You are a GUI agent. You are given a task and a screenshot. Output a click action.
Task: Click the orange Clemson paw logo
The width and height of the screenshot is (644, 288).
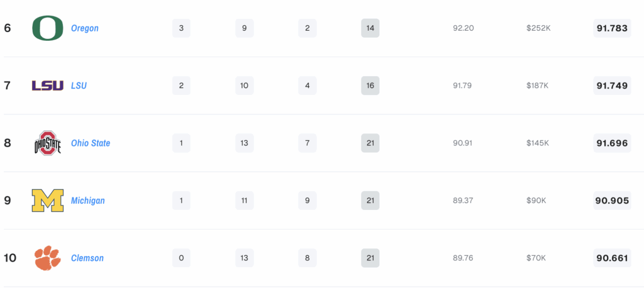(x=48, y=258)
